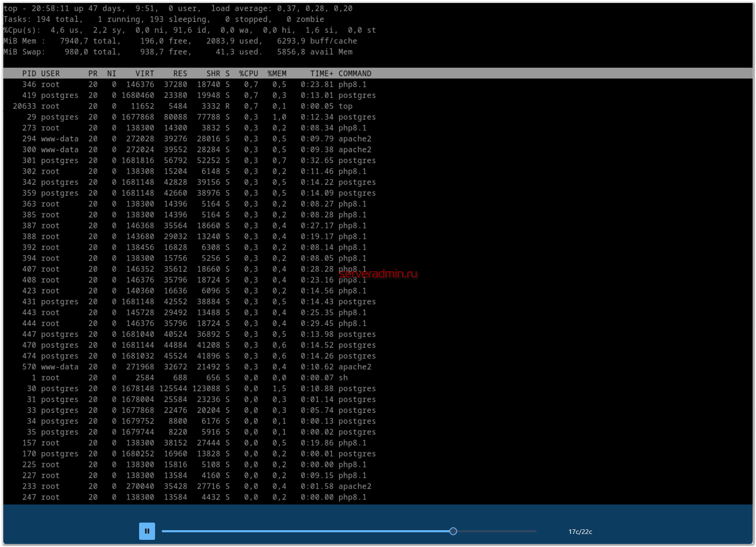Click the Tasks summary line
Screen dimensions: 756x547
(x=163, y=19)
